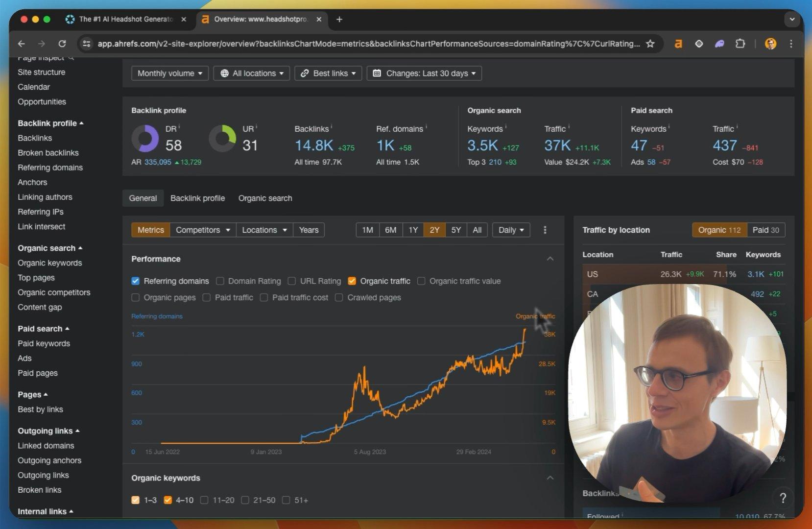Close the AI Headshot Generator tab

pyautogui.click(x=184, y=19)
